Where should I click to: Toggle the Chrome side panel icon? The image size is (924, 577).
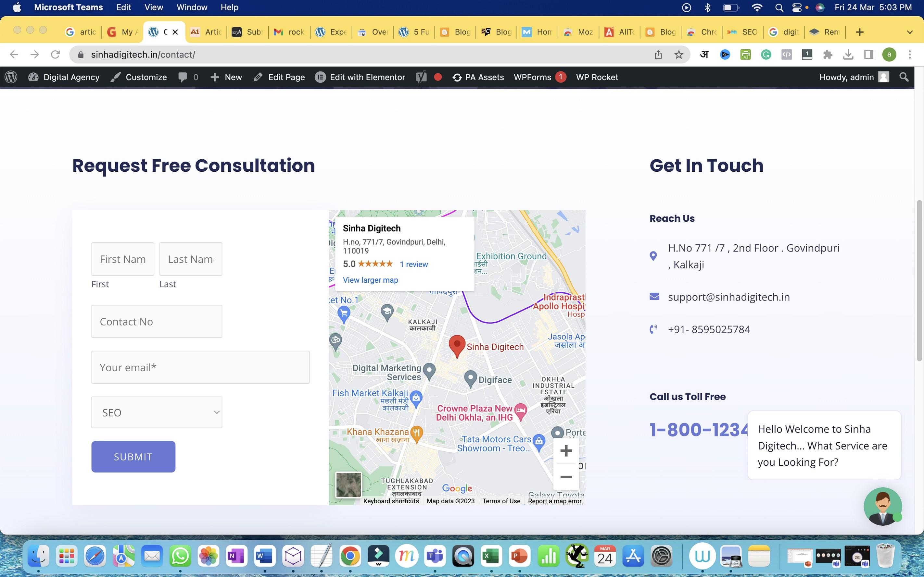pos(869,55)
